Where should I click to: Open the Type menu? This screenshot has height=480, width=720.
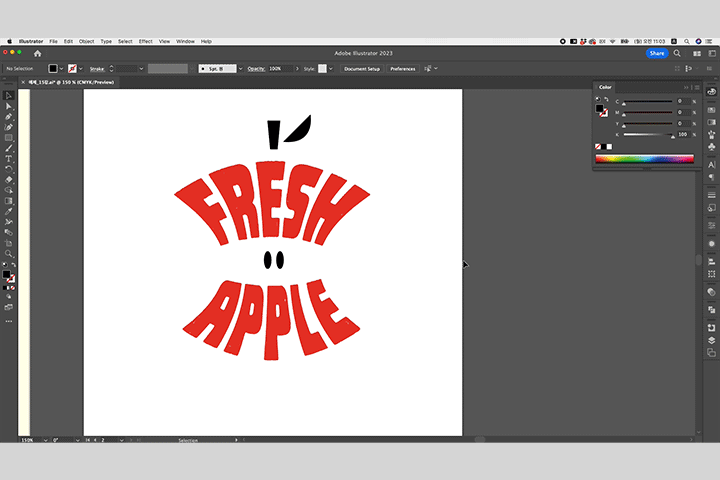click(x=106, y=41)
